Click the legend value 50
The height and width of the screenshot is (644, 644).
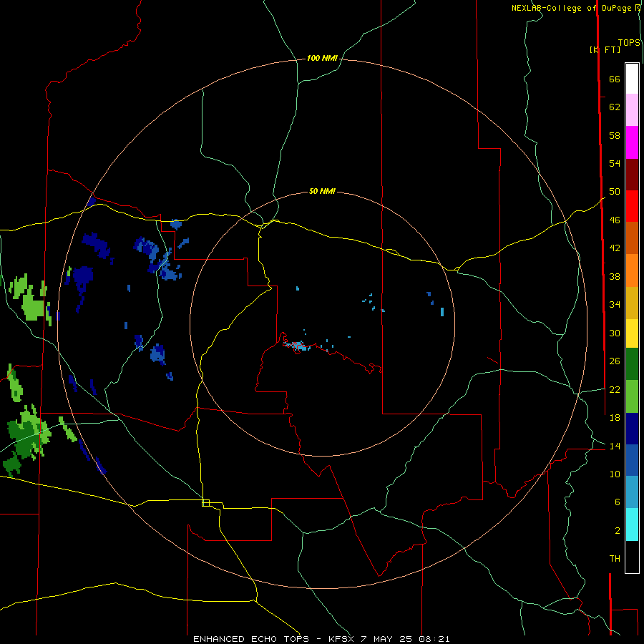coord(615,192)
